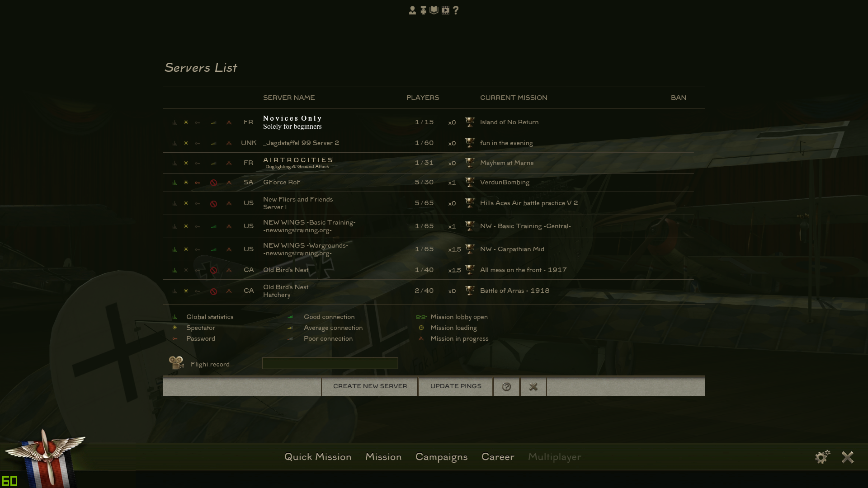This screenshot has width=868, height=488.
Task: Open the pilot profile icon at top
Action: (412, 10)
